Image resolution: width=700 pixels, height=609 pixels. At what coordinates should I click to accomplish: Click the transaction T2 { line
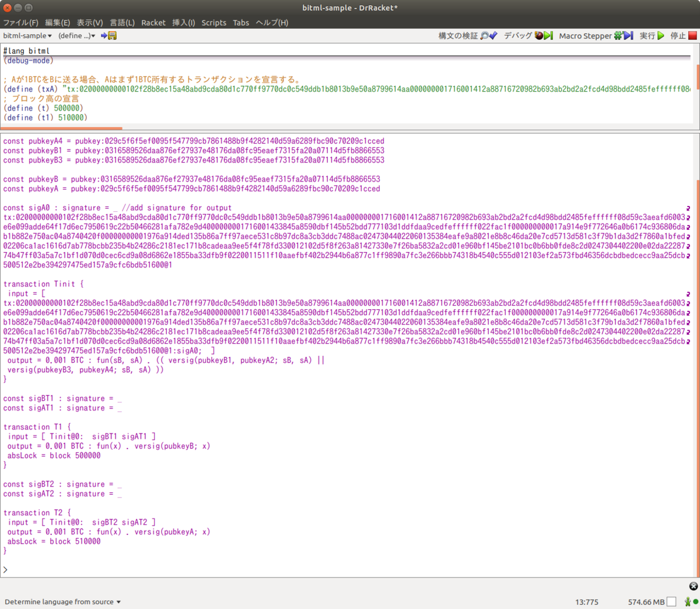37,513
